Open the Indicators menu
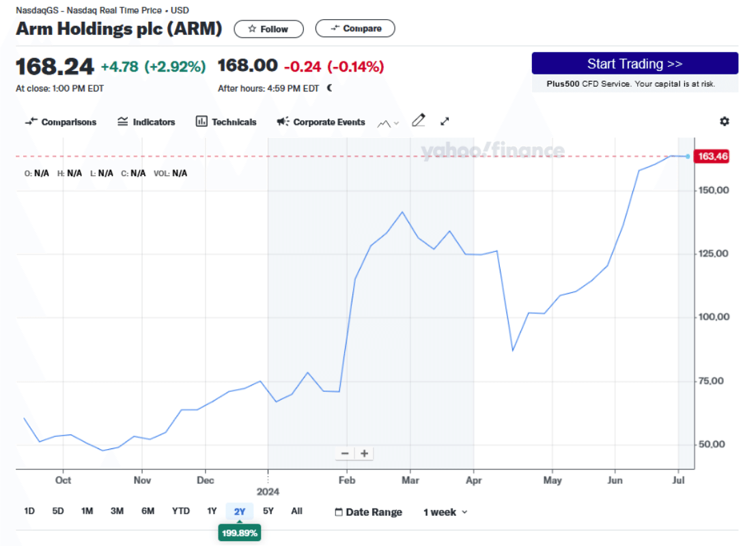The width and height of the screenshot is (756, 546). (x=146, y=122)
